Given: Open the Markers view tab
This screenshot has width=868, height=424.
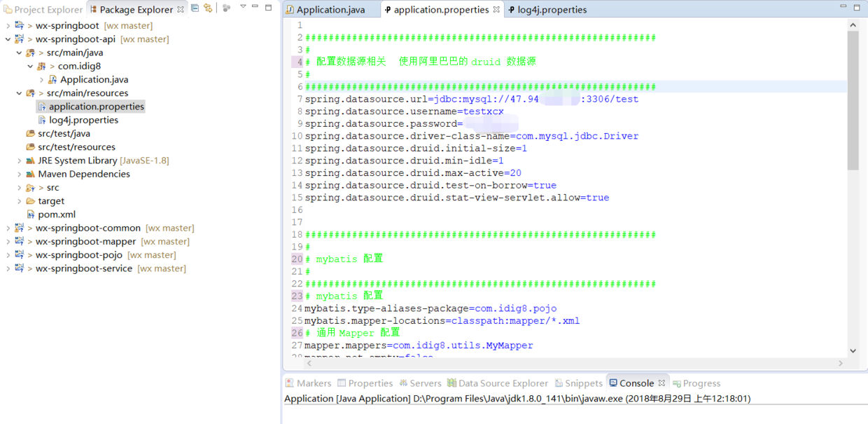Looking at the screenshot, I should pyautogui.click(x=308, y=383).
